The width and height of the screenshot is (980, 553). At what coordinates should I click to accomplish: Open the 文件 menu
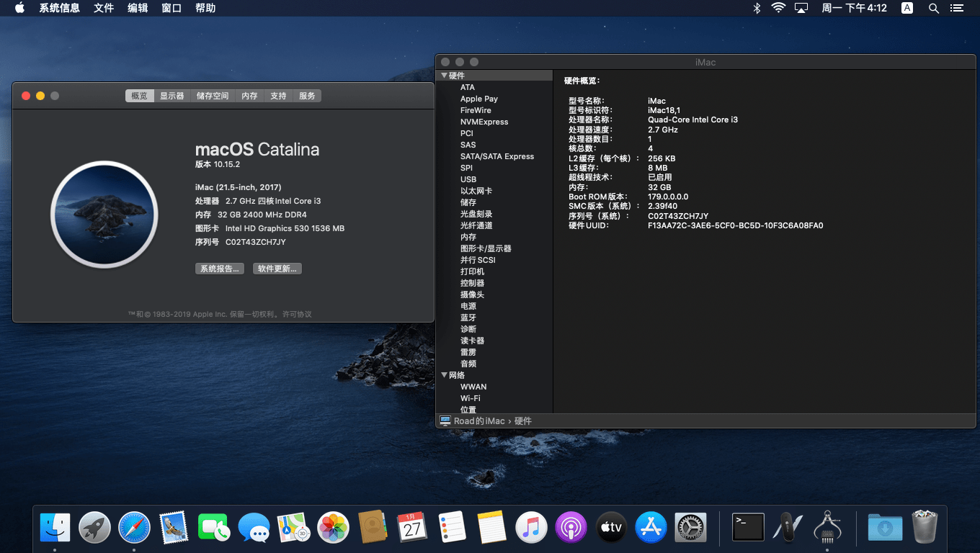(x=104, y=8)
